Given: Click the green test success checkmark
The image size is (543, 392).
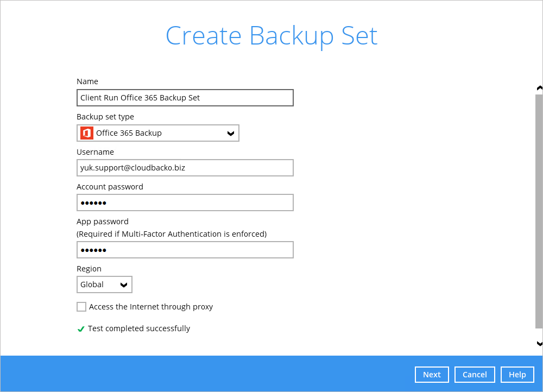Looking at the screenshot, I should pos(81,328).
